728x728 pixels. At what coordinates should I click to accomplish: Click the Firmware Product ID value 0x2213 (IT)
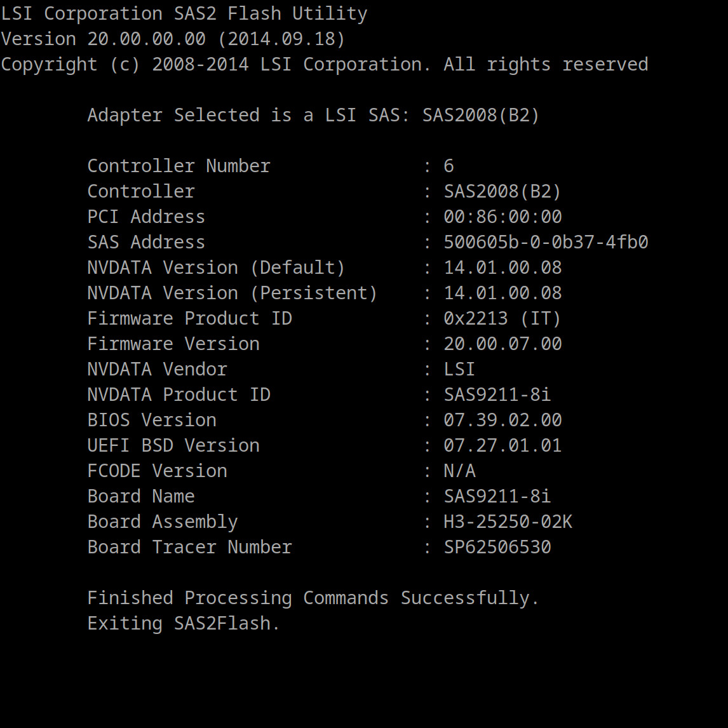[502, 318]
